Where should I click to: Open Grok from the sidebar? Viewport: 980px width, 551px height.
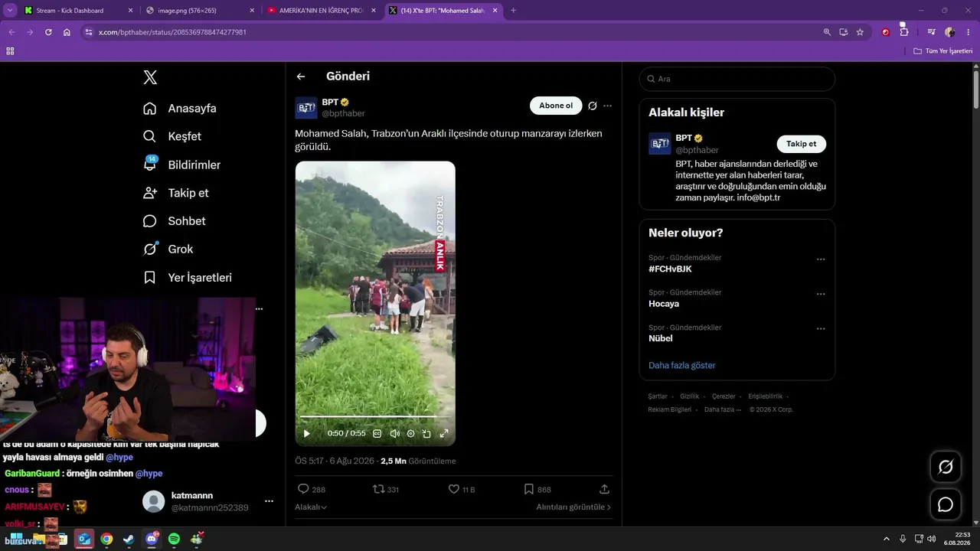[x=168, y=249]
